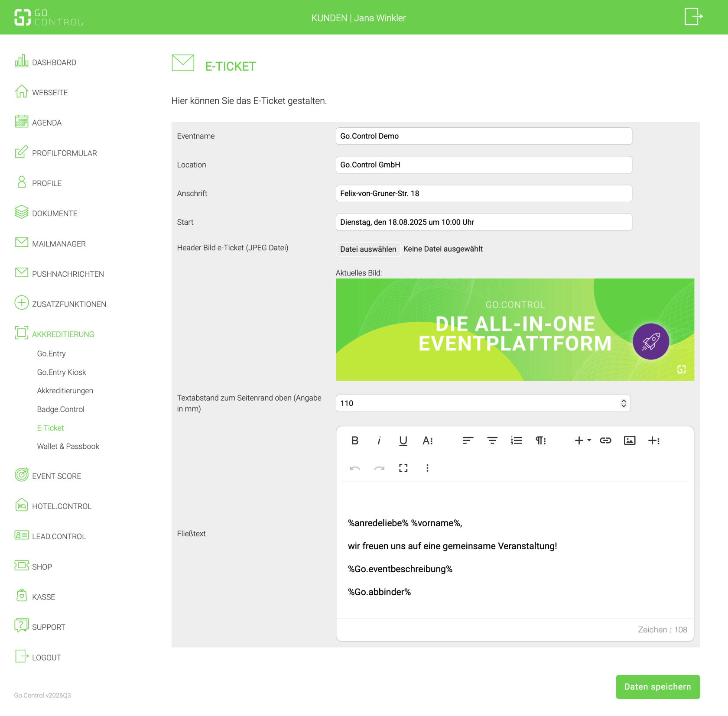Toggle fullscreen mode in editor
The image size is (728, 716).
pyautogui.click(x=403, y=468)
